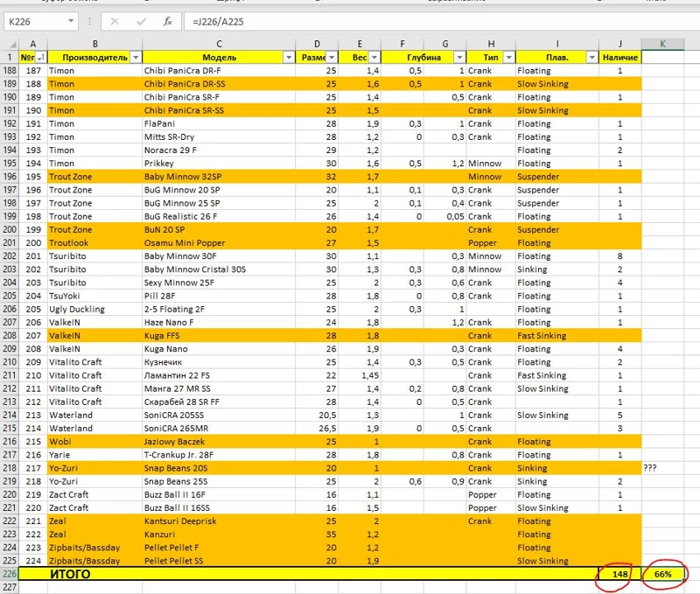Open the Тип filter dropdown
This screenshot has width=700, height=594.
click(x=509, y=58)
